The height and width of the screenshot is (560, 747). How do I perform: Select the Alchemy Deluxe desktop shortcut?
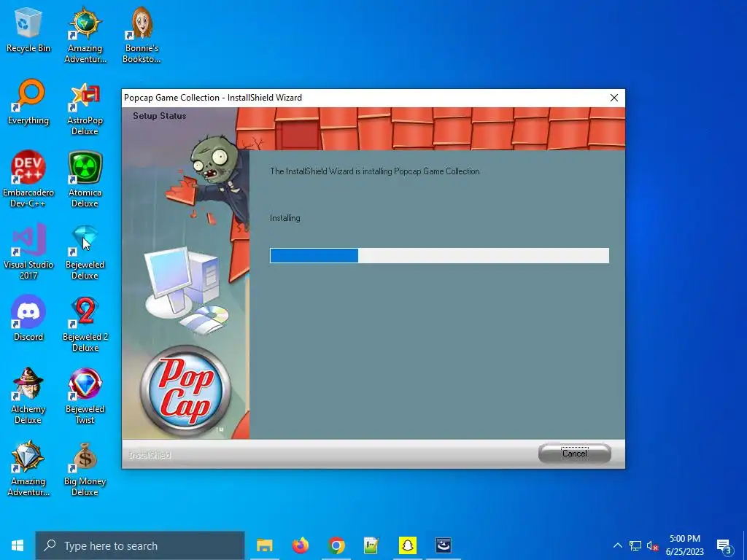point(28,396)
